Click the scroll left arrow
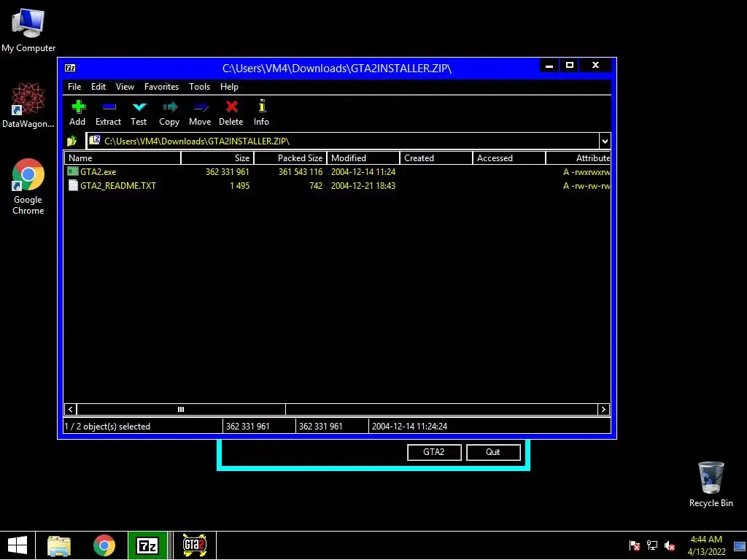The height and width of the screenshot is (560, 747). pyautogui.click(x=71, y=410)
